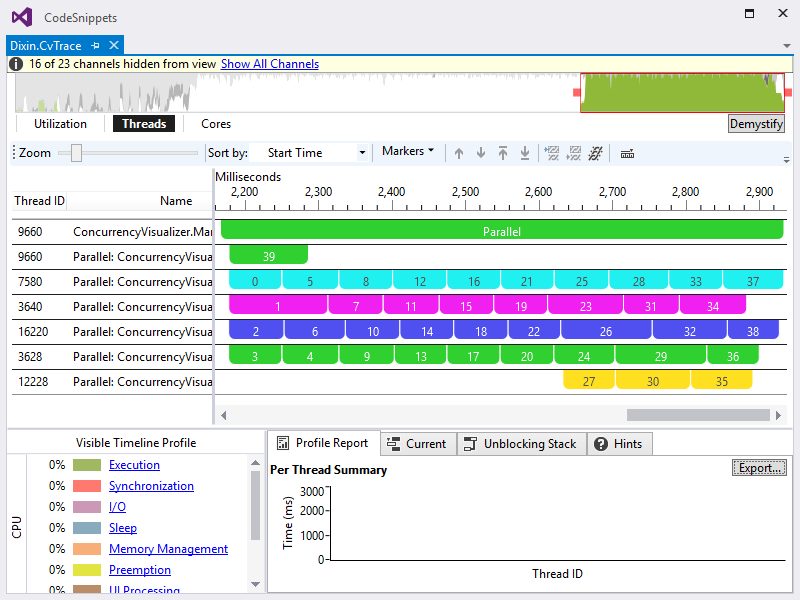
Task: Click the Name column header
Action: tap(176, 201)
